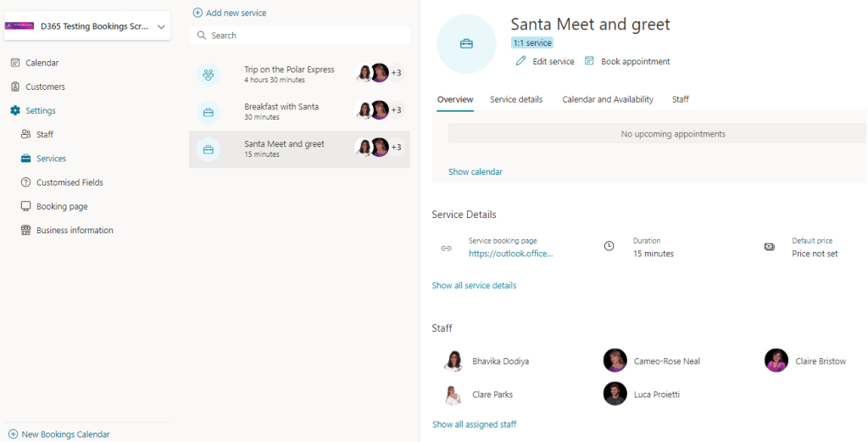Open the Customers section

coord(45,87)
